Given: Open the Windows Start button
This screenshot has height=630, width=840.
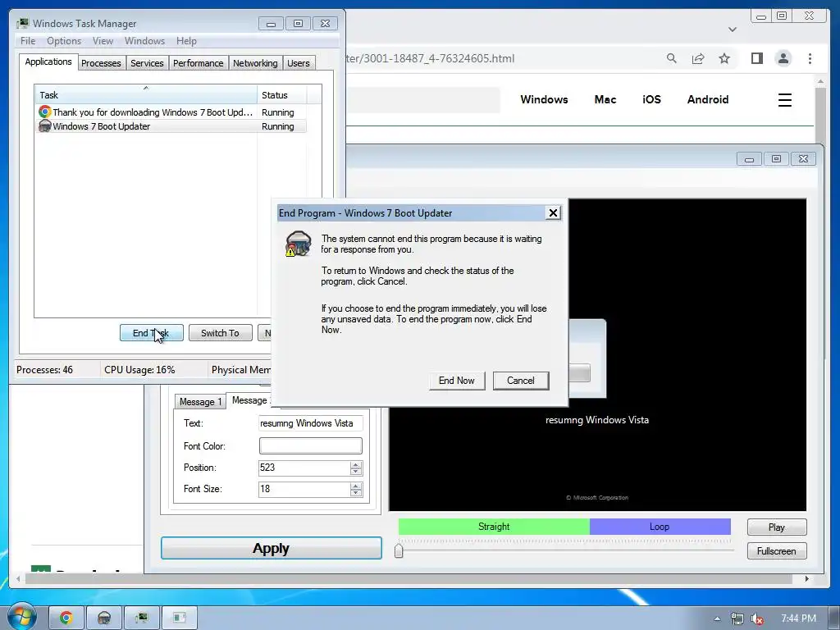Looking at the screenshot, I should 21,618.
